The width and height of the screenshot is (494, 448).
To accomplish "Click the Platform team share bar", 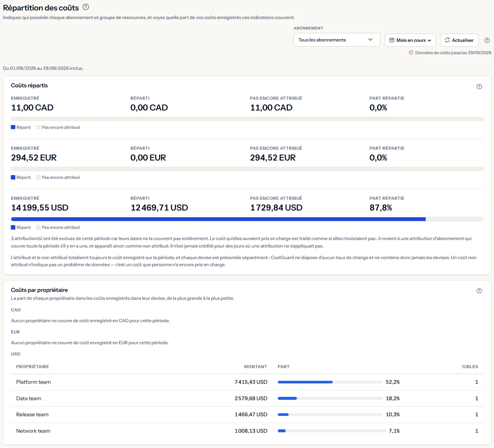I will (330, 382).
